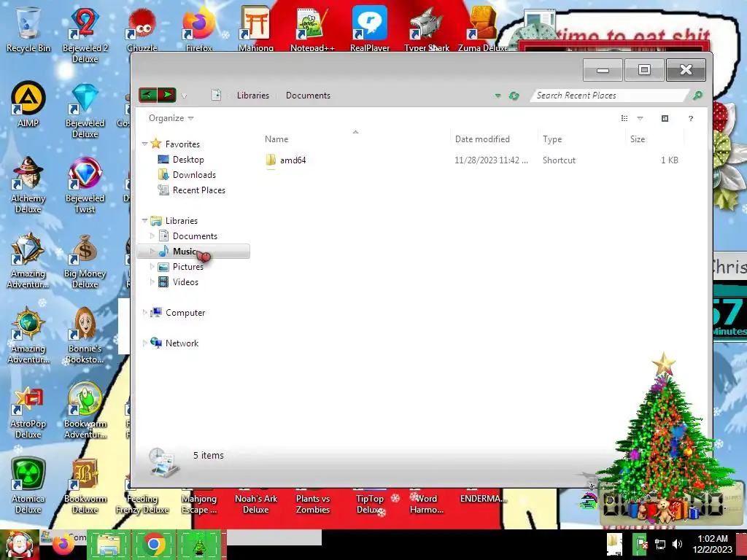747x560 pixels.
Task: Expand the Music library node arrow
Action: tap(152, 251)
